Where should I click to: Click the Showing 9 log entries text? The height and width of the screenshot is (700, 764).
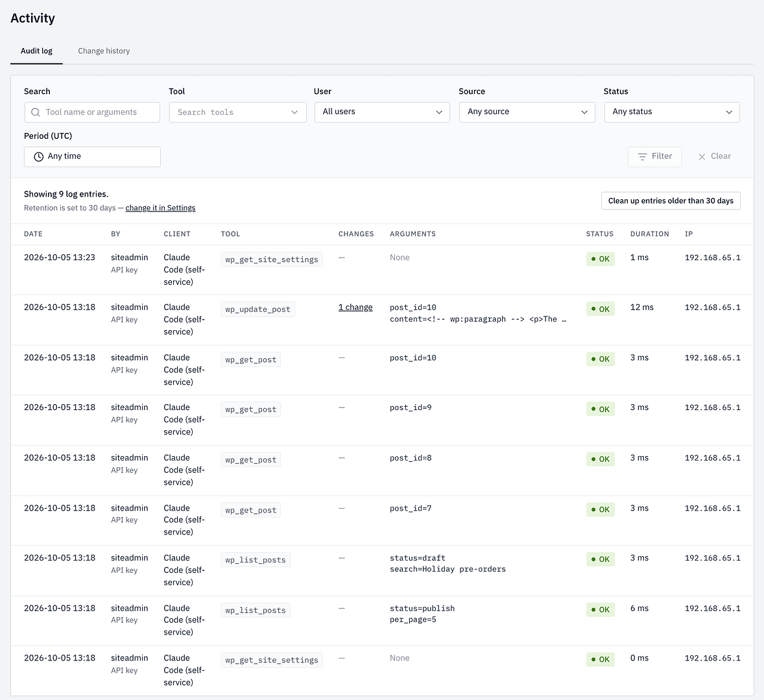tap(66, 194)
